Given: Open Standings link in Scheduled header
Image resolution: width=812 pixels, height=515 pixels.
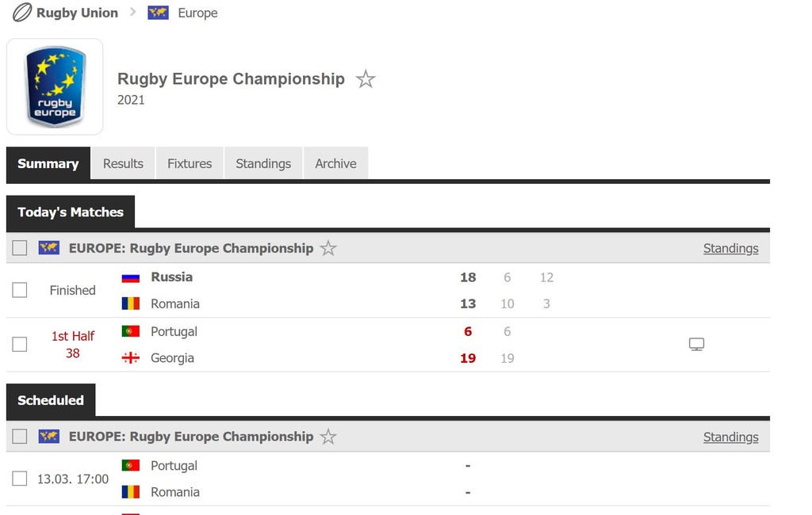Looking at the screenshot, I should [x=730, y=437].
